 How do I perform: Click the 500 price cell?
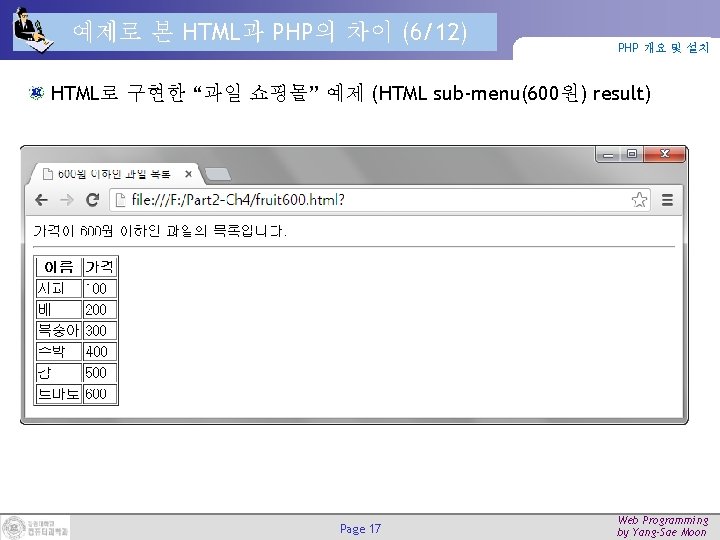pyautogui.click(x=100, y=373)
